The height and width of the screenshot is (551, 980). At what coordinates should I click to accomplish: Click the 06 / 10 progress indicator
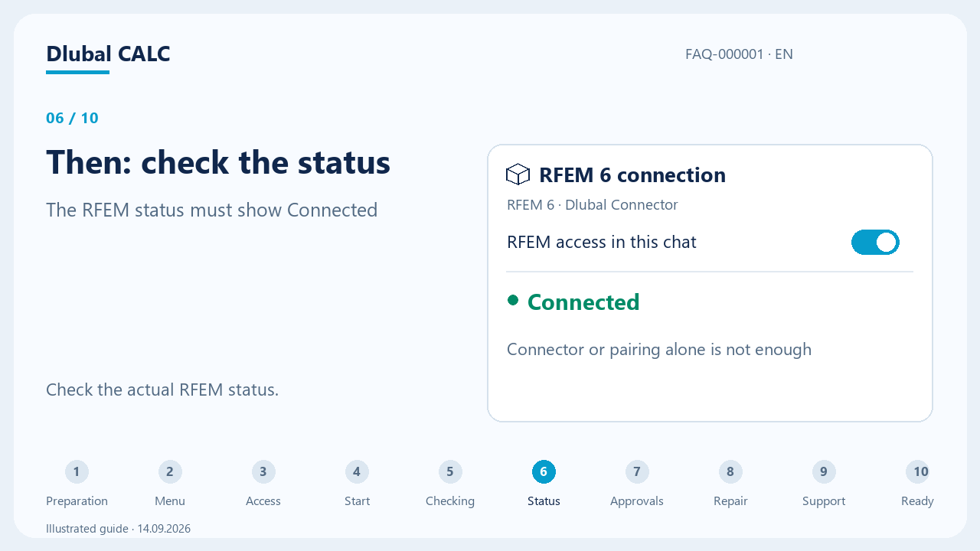[72, 118]
